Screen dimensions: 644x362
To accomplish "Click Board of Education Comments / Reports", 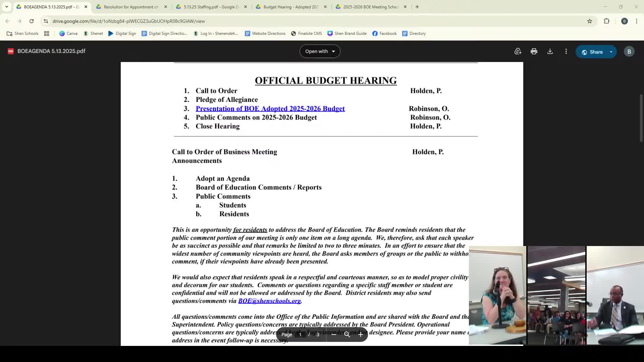I will pos(259,187).
